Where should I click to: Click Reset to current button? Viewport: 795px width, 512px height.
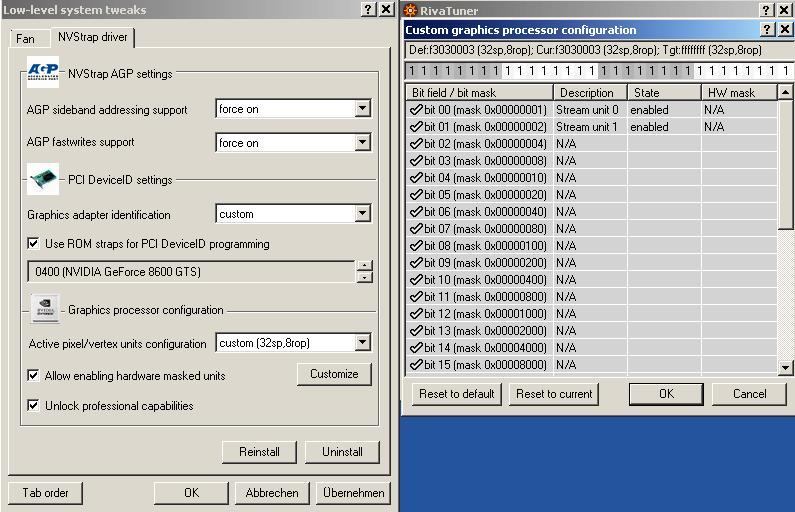click(x=554, y=394)
